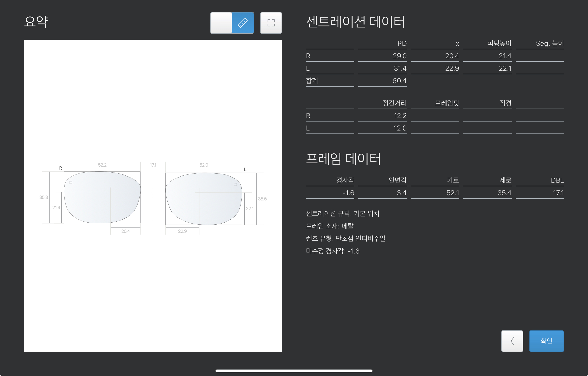Click the ruler icon on the toggle
The image size is (588, 376).
pyautogui.click(x=243, y=23)
